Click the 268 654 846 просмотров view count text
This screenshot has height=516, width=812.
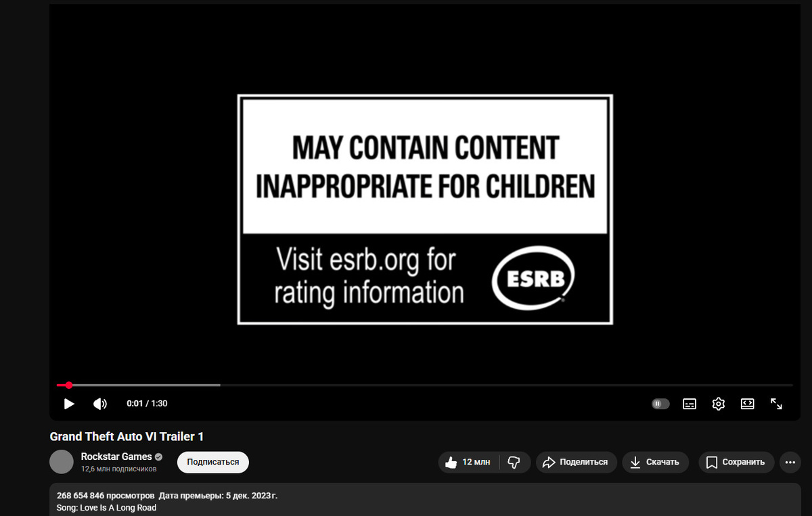tap(106, 496)
